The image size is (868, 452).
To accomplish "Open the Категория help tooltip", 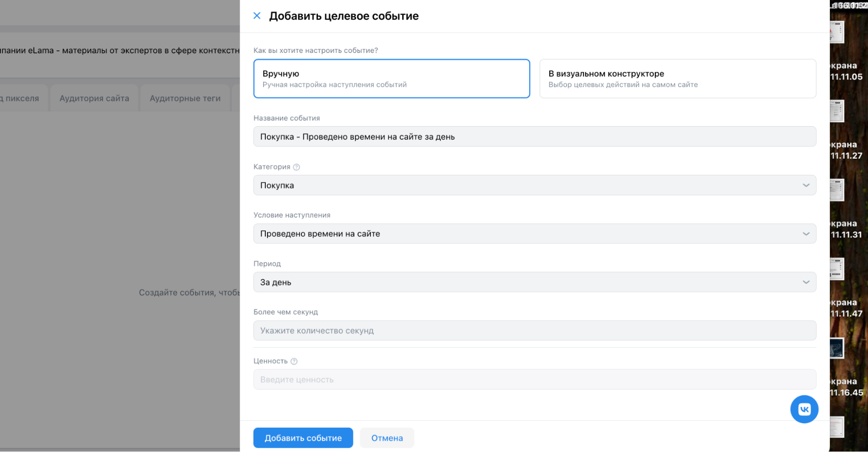I will (297, 166).
